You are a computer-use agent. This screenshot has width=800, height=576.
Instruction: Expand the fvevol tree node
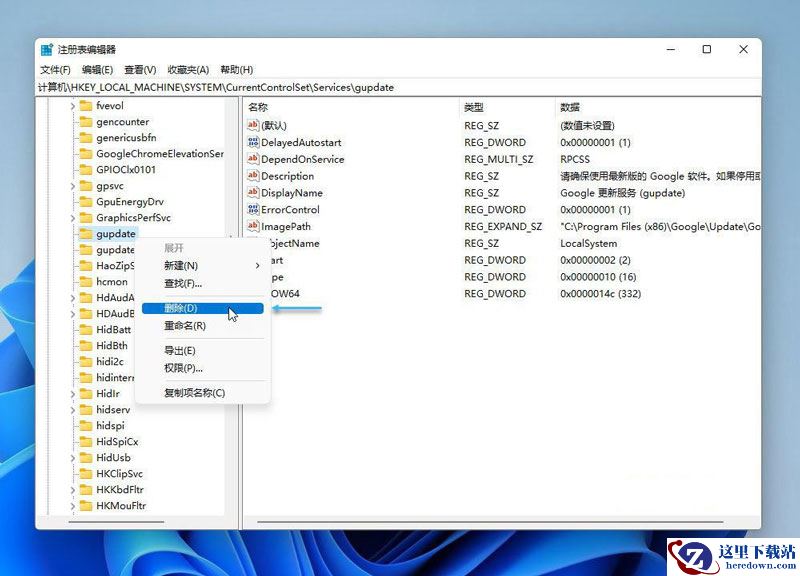tap(72, 106)
